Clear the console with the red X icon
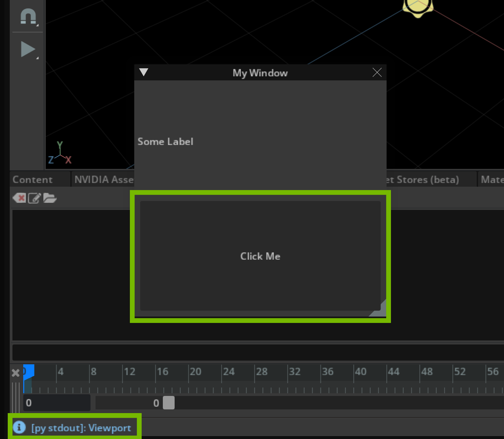504x439 pixels. [x=19, y=198]
